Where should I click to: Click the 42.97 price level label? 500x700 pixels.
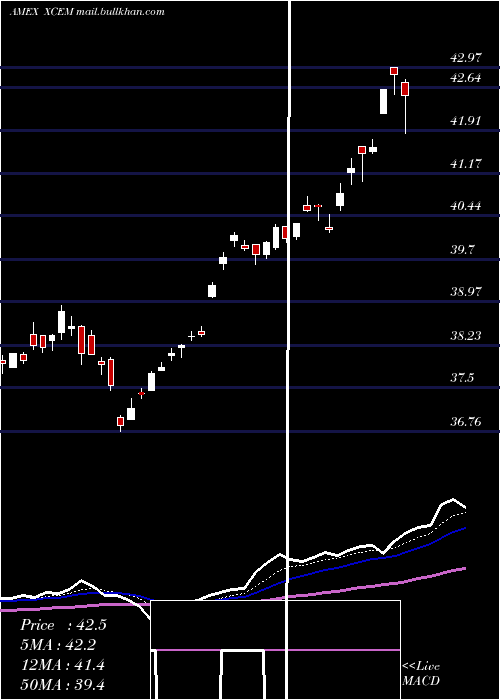[x=466, y=58]
